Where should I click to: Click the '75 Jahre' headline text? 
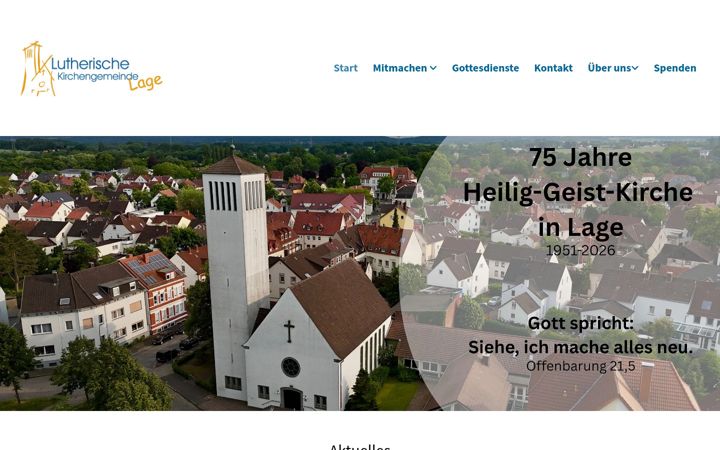click(x=580, y=157)
